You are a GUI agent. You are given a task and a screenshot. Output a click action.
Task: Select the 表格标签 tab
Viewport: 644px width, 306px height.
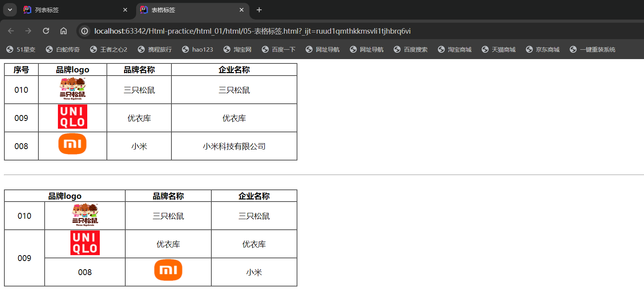(x=193, y=10)
